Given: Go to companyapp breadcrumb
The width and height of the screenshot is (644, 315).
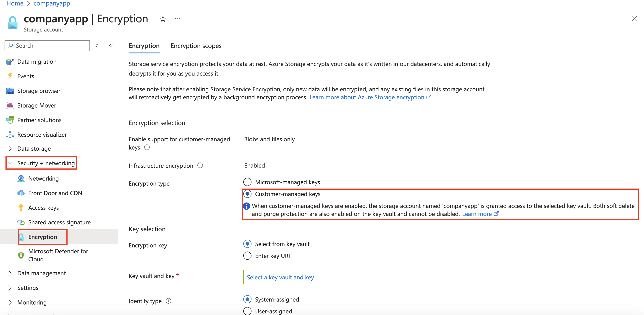Looking at the screenshot, I should (x=52, y=3).
